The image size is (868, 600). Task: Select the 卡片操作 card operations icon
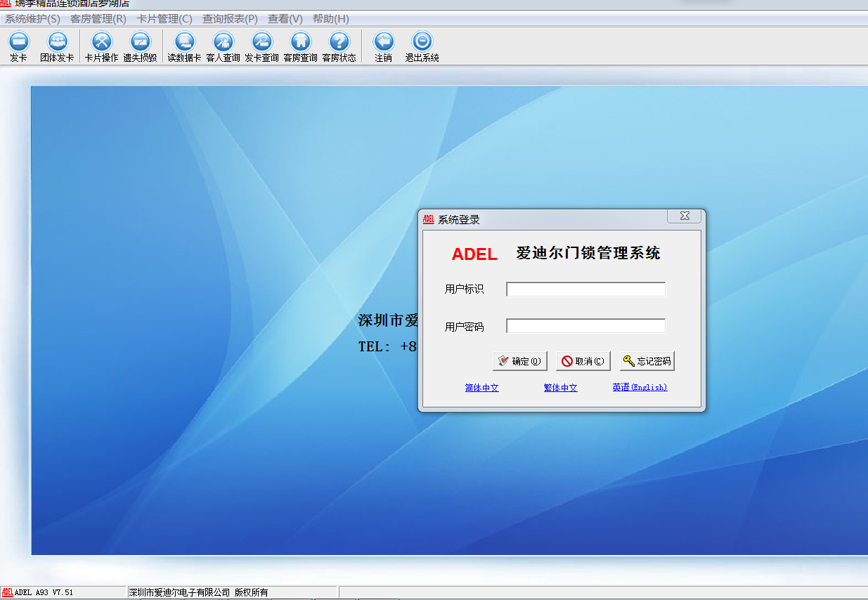tap(102, 47)
